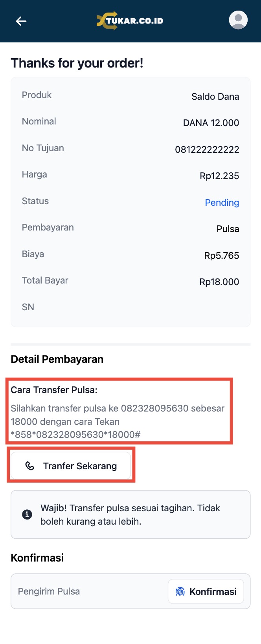Select the destination number 081222222222
This screenshot has height=644, width=261.
[207, 150]
